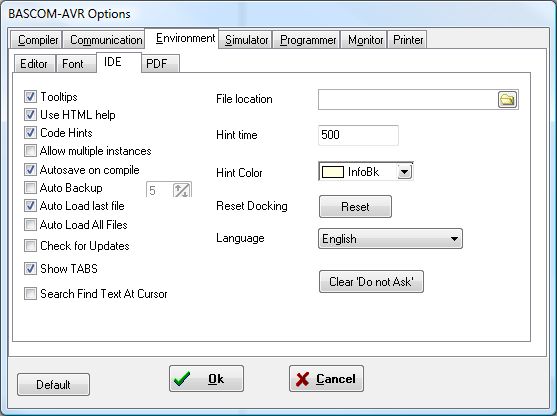Click the Auto Backup spinner arrows
This screenshot has width=557, height=416.
click(x=182, y=190)
